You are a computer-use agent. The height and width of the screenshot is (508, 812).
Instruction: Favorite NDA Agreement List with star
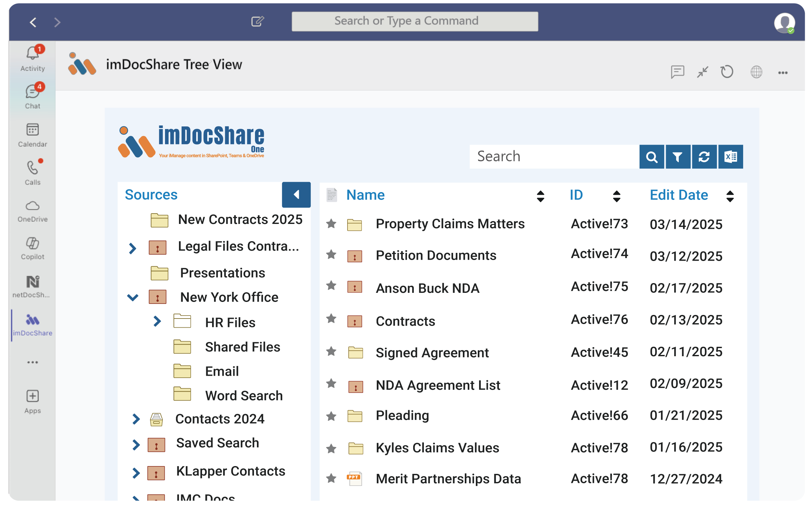pos(331,383)
